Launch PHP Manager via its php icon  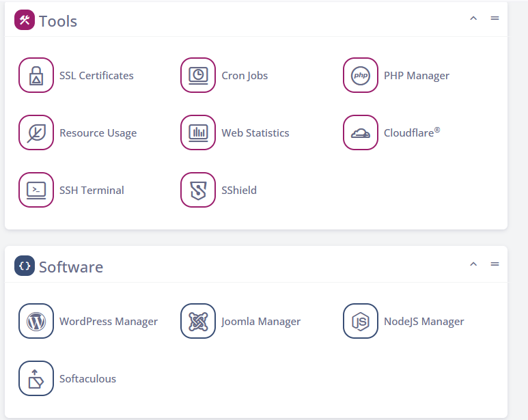point(360,75)
